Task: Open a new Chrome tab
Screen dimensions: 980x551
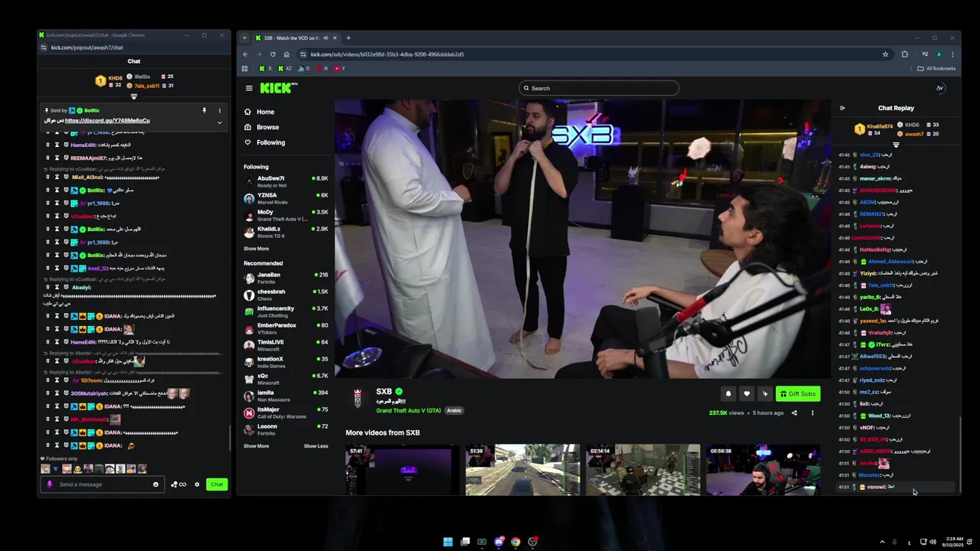Action: coord(348,37)
